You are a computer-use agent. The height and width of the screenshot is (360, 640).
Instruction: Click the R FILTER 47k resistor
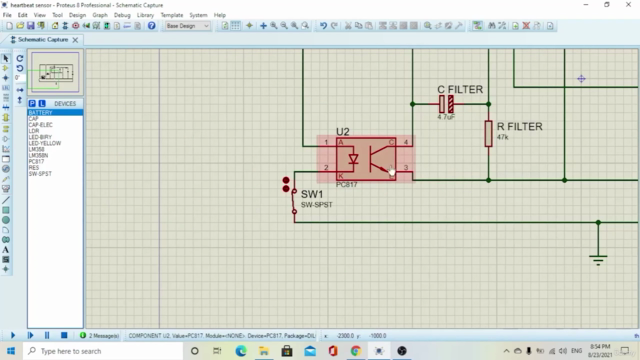coord(489,133)
